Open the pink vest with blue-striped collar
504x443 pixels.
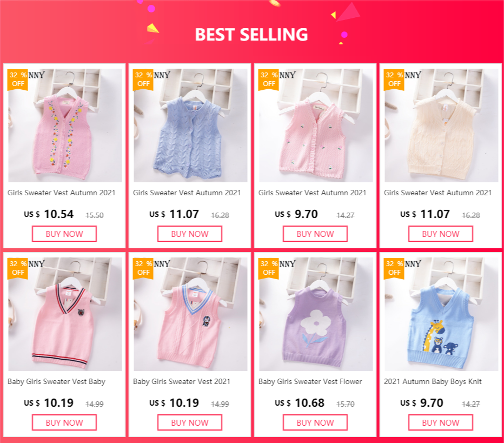190,314
